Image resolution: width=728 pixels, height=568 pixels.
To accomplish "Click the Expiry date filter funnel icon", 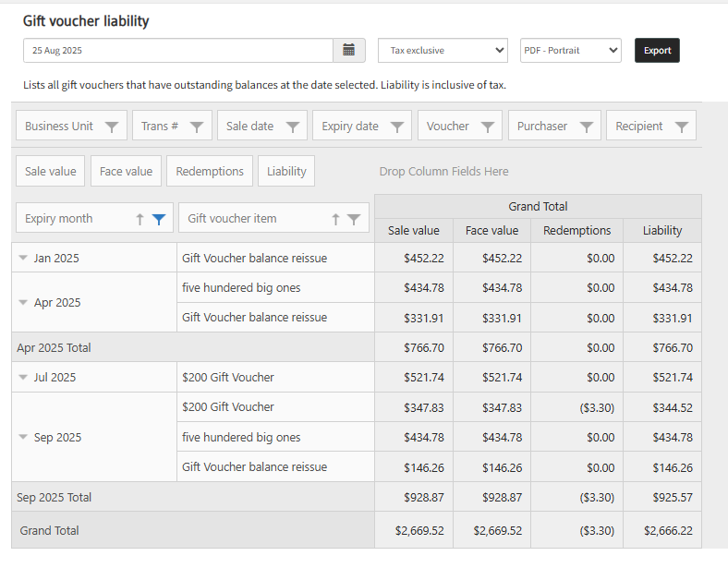I will 397,127.
